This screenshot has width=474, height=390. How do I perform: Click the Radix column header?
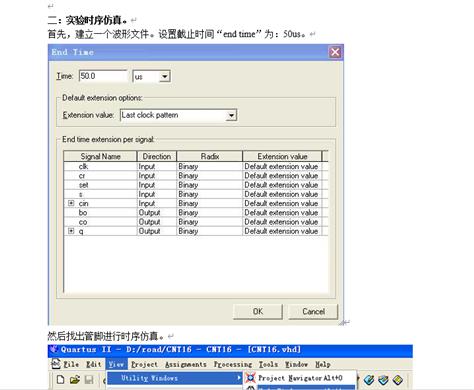[x=210, y=156]
